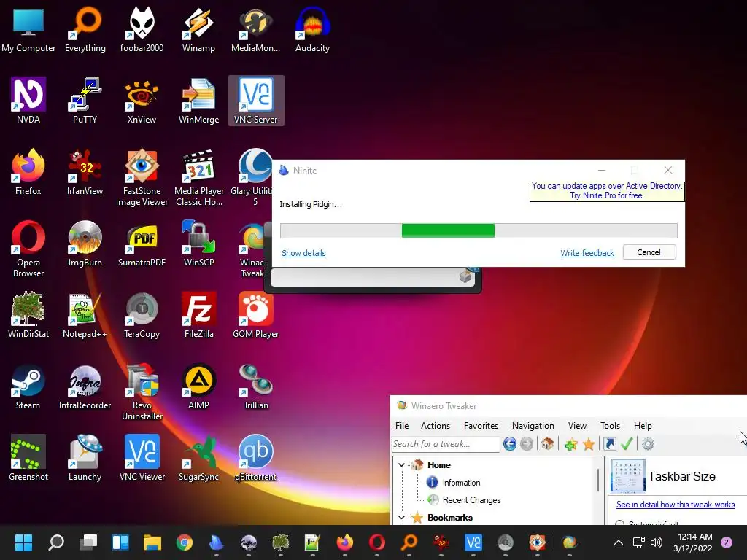Viewport: 747px width, 560px height.
Task: Select the SugarSync desktop icon
Action: coord(198,458)
